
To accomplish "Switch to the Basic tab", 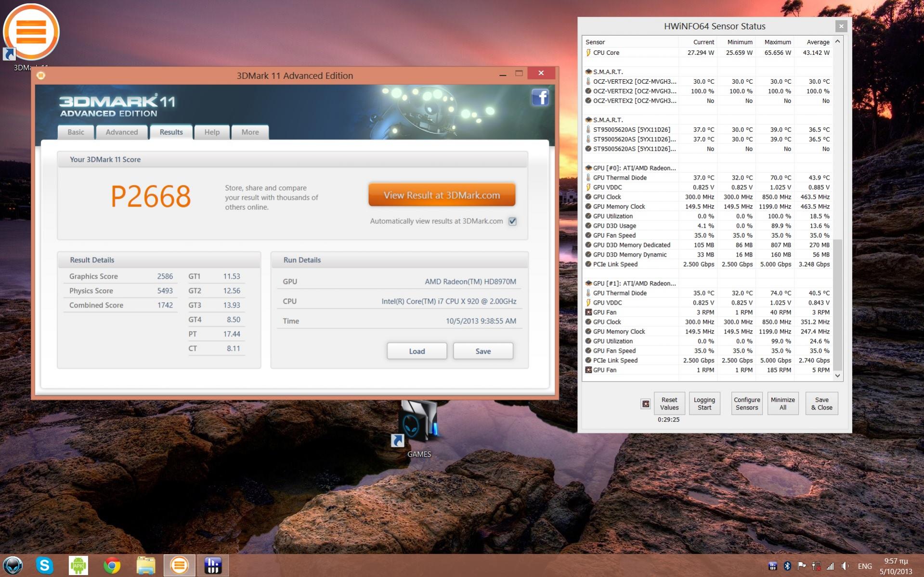I will pyautogui.click(x=76, y=132).
